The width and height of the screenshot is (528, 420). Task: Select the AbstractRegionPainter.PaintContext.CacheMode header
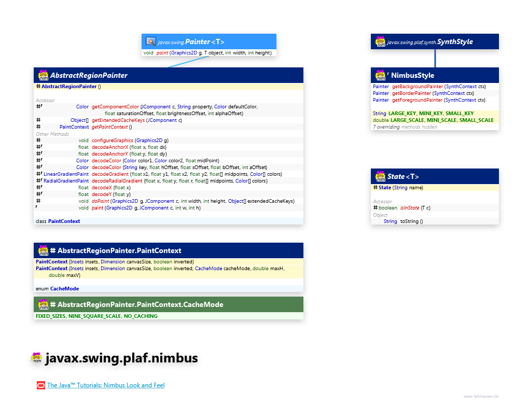click(x=169, y=304)
